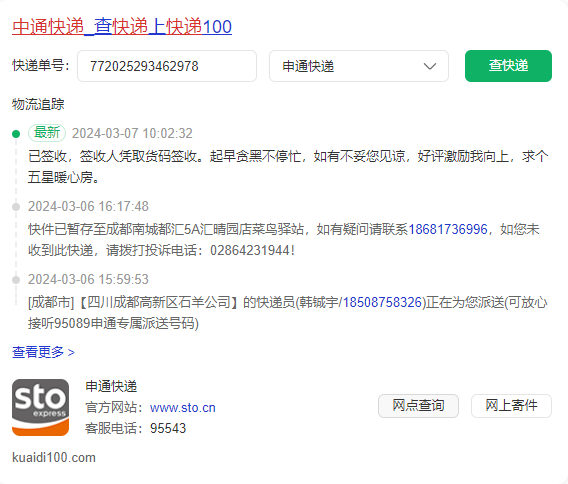Open the 申通快递 courier selector
The height and width of the screenshot is (484, 568).
click(x=359, y=66)
